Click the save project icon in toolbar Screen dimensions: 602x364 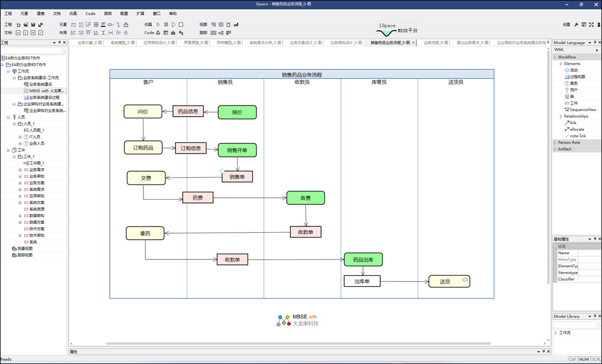(33, 24)
